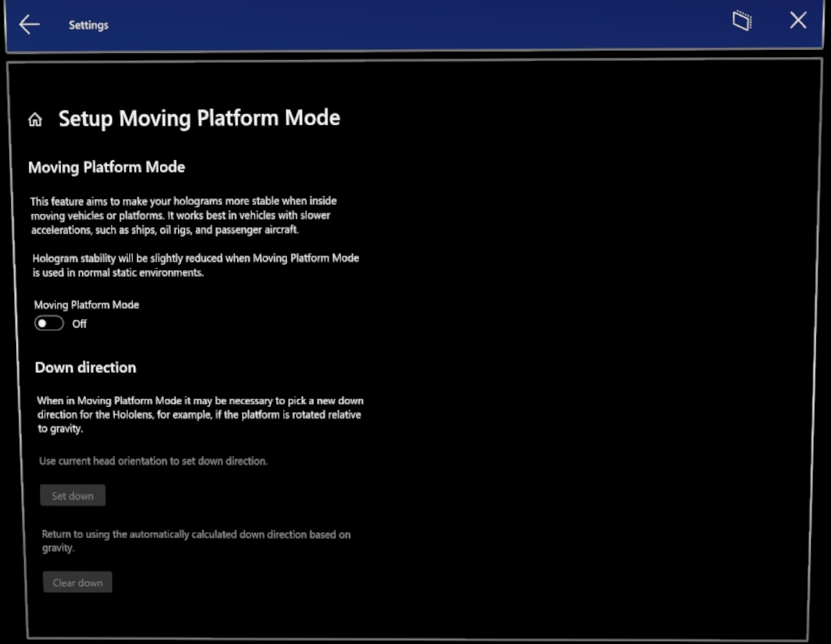Close the Settings window with the X

(x=798, y=21)
